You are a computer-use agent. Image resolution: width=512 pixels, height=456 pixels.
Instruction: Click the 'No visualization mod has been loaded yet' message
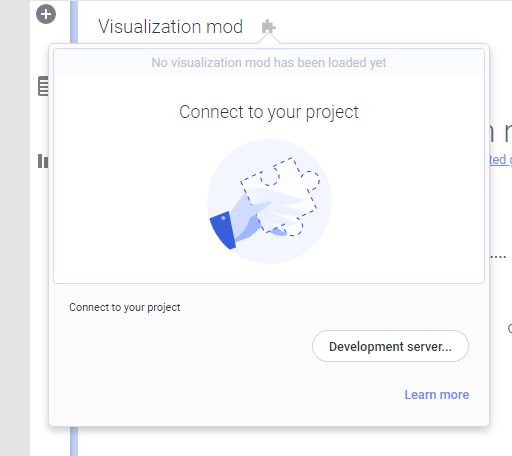pyautogui.click(x=269, y=63)
